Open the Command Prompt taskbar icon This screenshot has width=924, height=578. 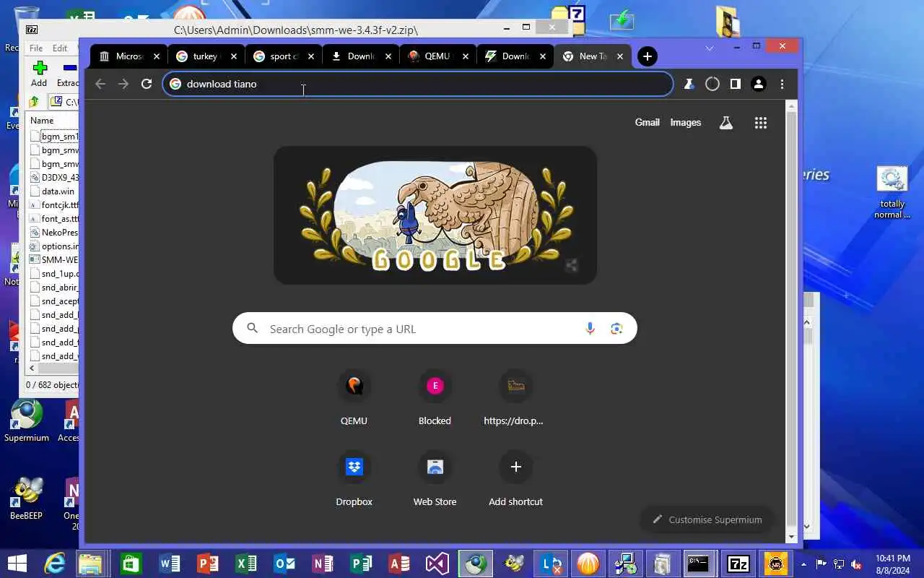698,564
